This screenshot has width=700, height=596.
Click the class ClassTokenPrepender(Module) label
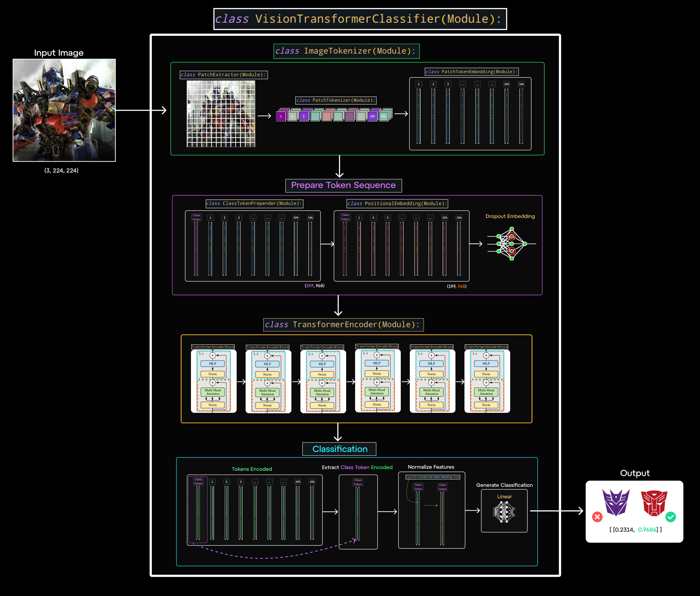(x=254, y=203)
